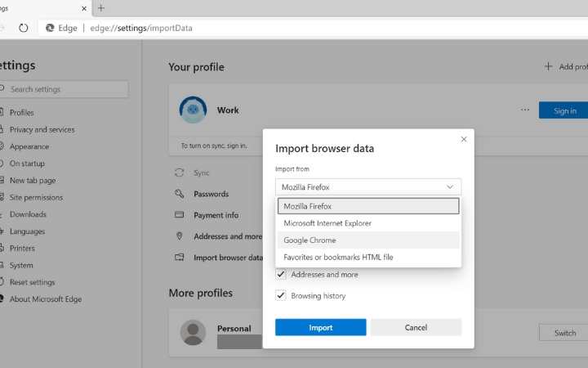The image size is (588, 368).
Task: Reload the page with refresh icon
Action: [x=23, y=28]
